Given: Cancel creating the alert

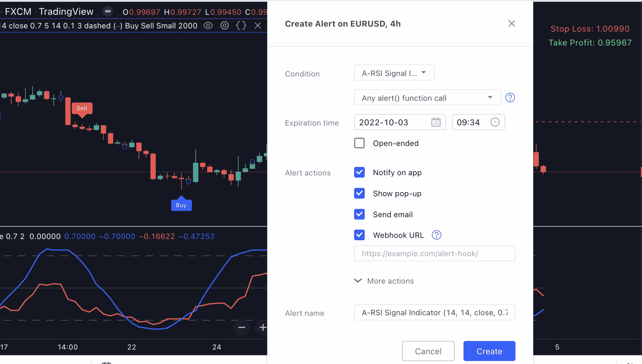Looking at the screenshot, I should click(x=428, y=351).
